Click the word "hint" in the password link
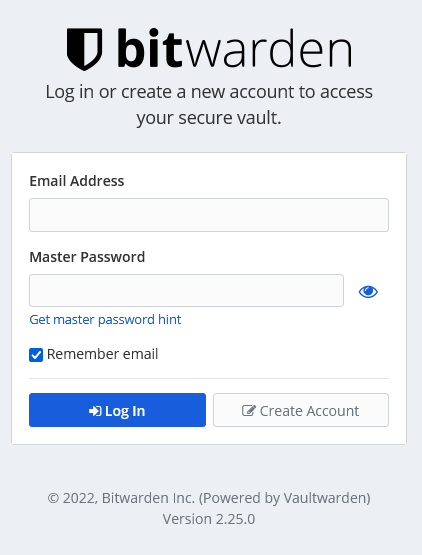This screenshot has height=555, width=422. click(x=170, y=319)
